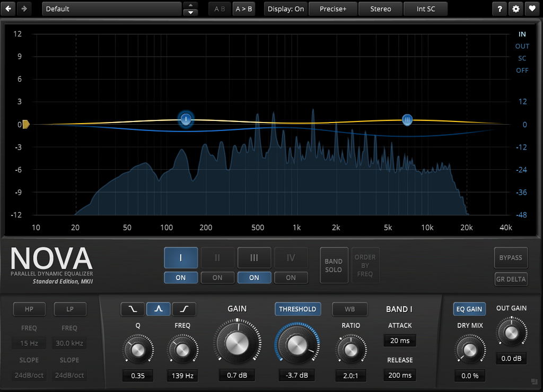
Task: Select band II tab
Action: (217, 258)
